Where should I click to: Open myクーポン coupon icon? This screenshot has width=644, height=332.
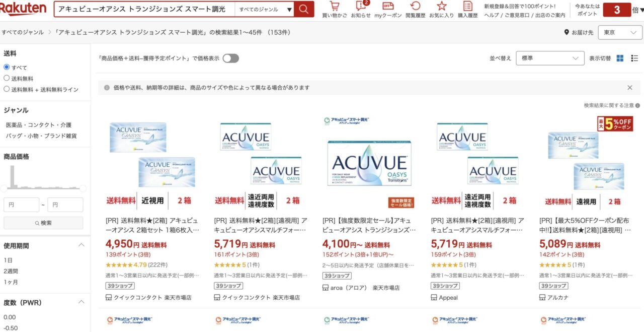point(387,6)
